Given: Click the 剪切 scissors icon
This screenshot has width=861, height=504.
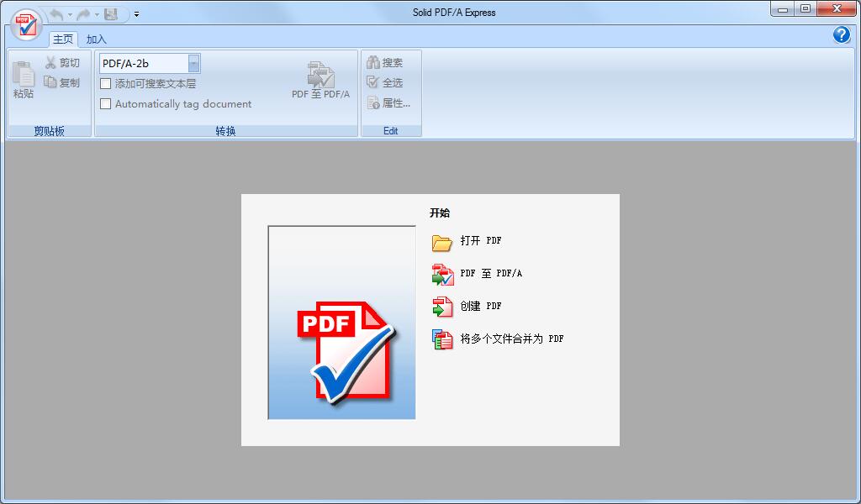Looking at the screenshot, I should click(50, 62).
